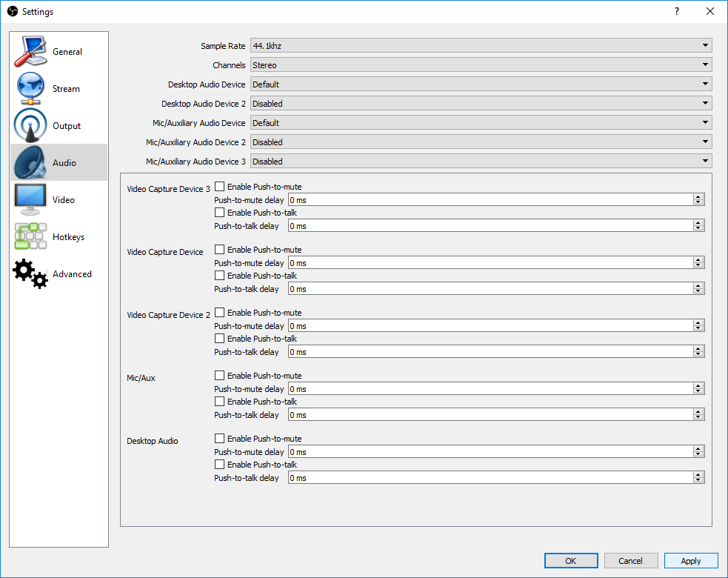728x578 pixels.
Task: Select the Output broadcast antenna icon
Action: point(30,126)
